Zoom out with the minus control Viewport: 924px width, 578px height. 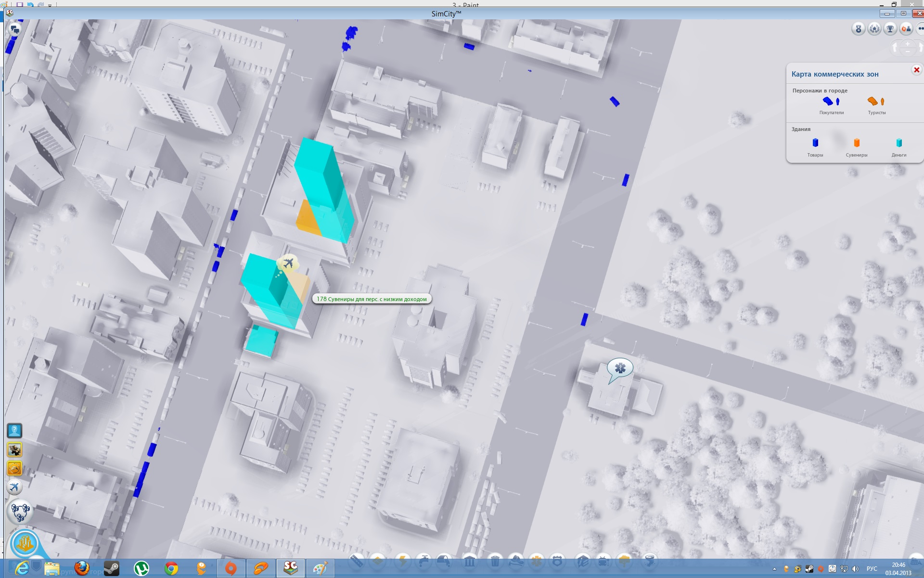[x=908, y=52]
